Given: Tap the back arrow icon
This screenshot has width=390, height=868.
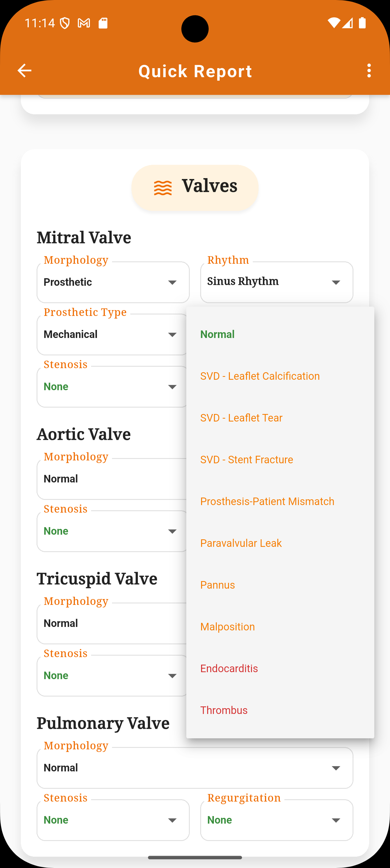Looking at the screenshot, I should [x=24, y=71].
